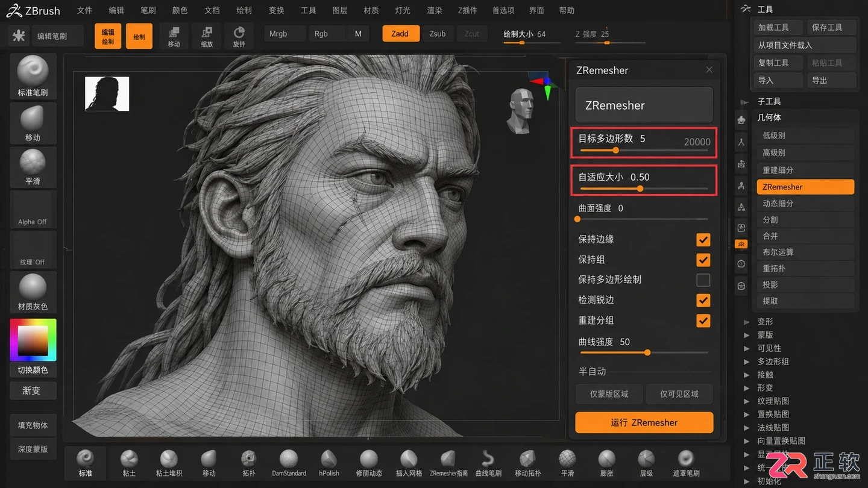Image resolution: width=868 pixels, height=488 pixels.
Task: Open the 首选项 menu
Action: click(x=503, y=10)
